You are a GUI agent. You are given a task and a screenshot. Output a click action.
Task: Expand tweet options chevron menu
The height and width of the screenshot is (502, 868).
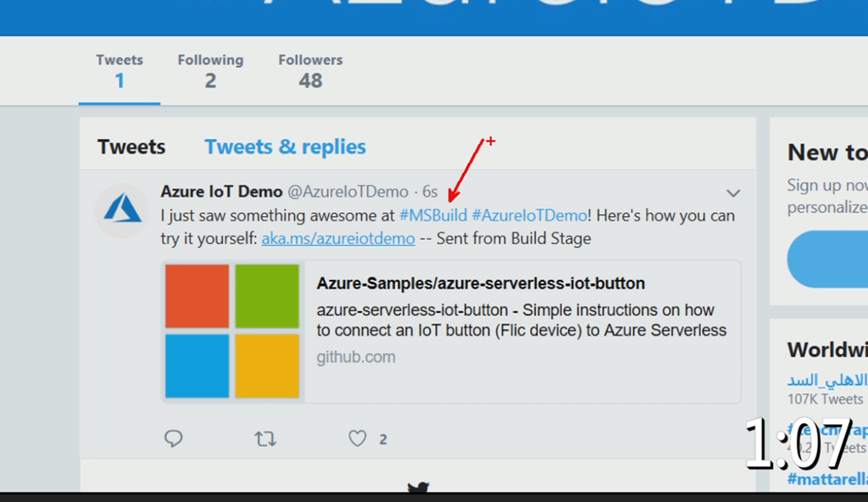click(733, 193)
